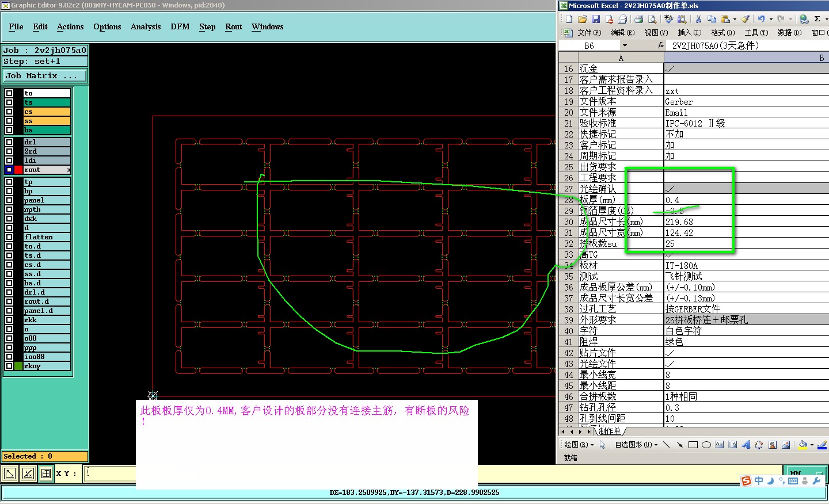Image resolution: width=829 pixels, height=504 pixels.
Task: Open Print Preview in Excel toolbar
Action: (652, 19)
